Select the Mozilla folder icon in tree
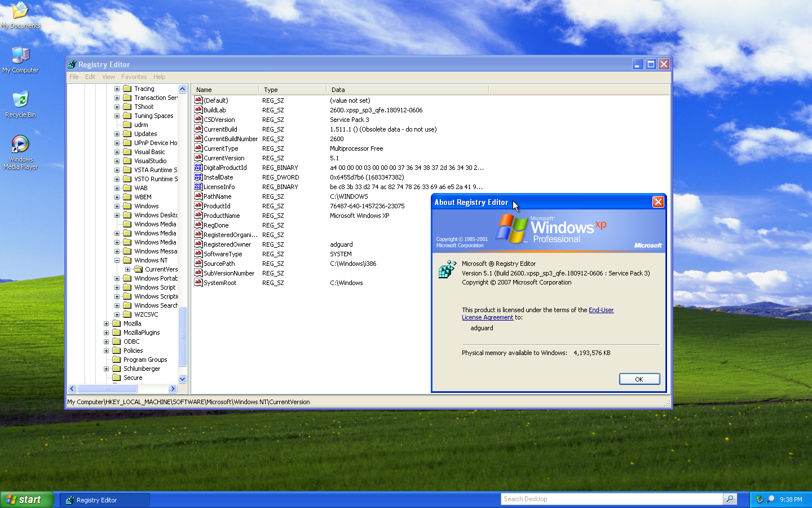The width and height of the screenshot is (812, 508). [117, 323]
